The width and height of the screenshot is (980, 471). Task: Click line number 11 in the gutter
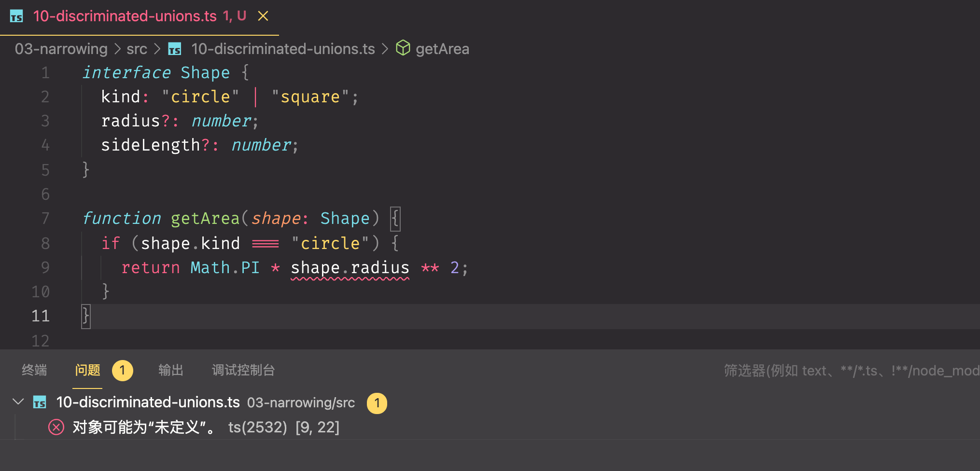point(41,316)
